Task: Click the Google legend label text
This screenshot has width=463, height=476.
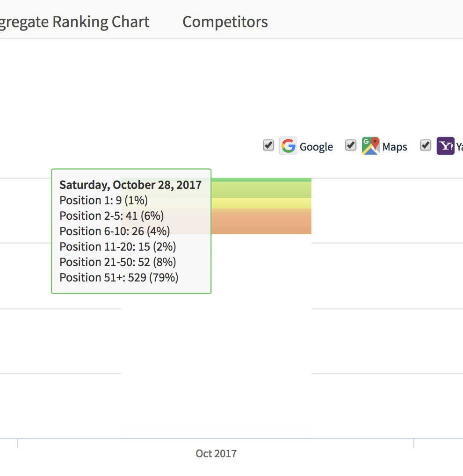Action: click(316, 147)
